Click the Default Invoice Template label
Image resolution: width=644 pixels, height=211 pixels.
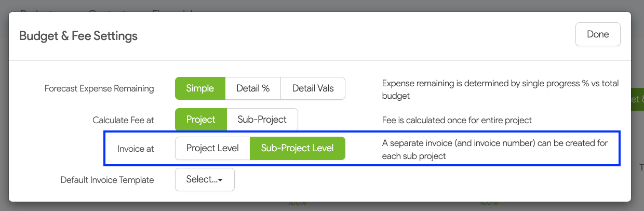pyautogui.click(x=107, y=180)
